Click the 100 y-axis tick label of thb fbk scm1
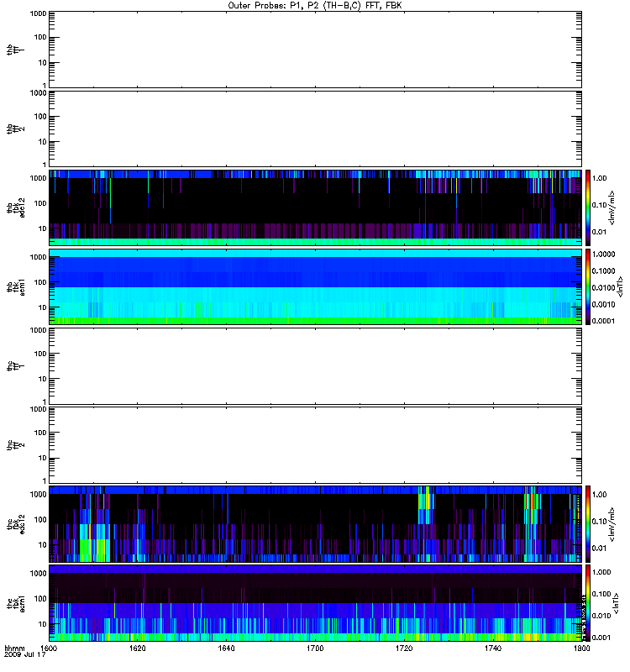The height and width of the screenshot is (672, 630). [40, 282]
